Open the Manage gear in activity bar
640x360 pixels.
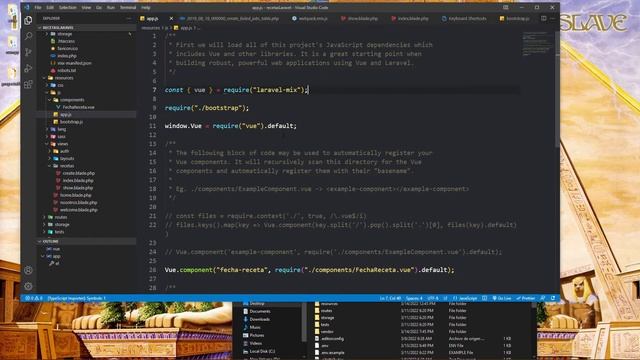(x=28, y=286)
